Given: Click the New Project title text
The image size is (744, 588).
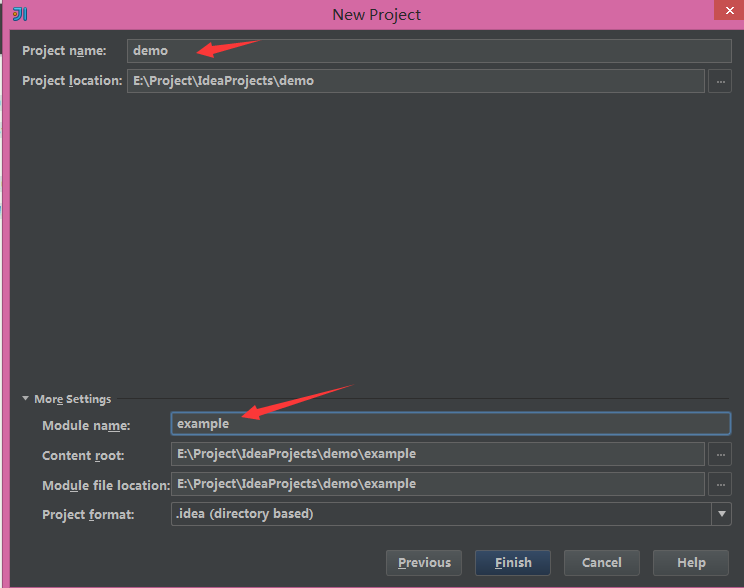Looking at the screenshot, I should coord(376,15).
